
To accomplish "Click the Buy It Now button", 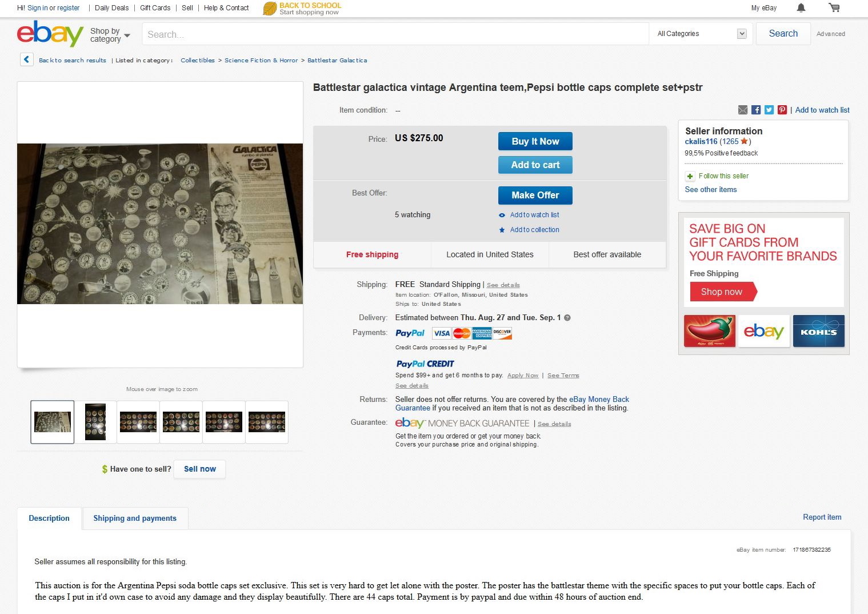I will point(535,141).
